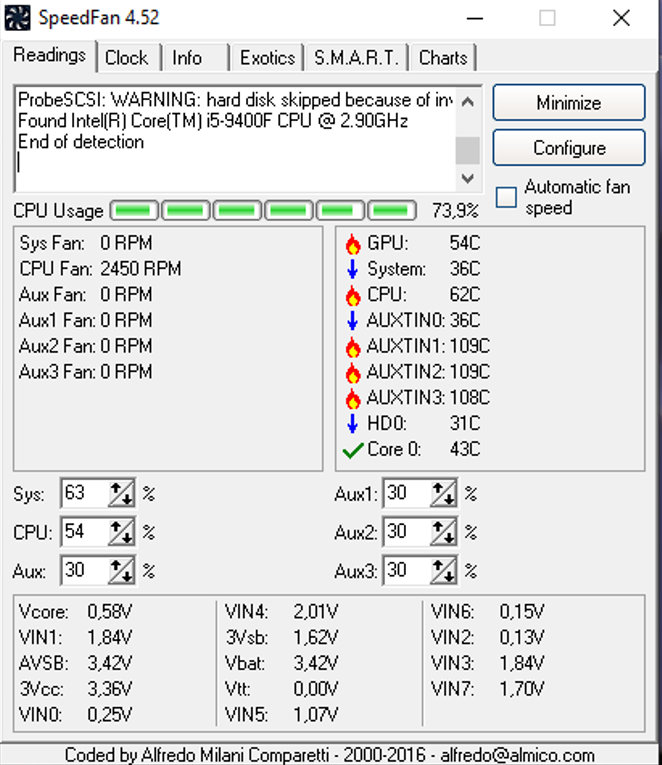Click the 'VIN7: 1,70V' voltage reading
This screenshot has width=662, height=765.
488,689
